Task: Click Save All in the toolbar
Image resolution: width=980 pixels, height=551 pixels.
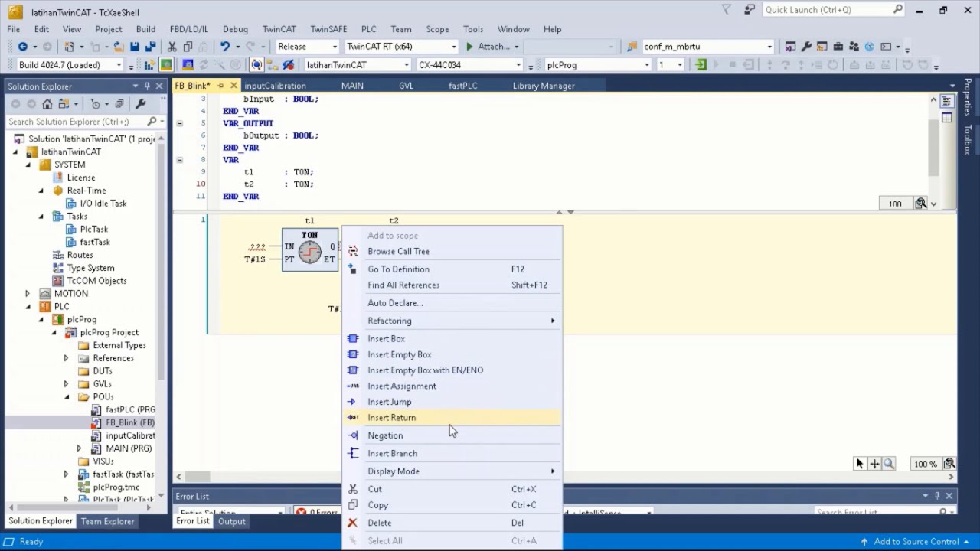Action: pyautogui.click(x=150, y=47)
